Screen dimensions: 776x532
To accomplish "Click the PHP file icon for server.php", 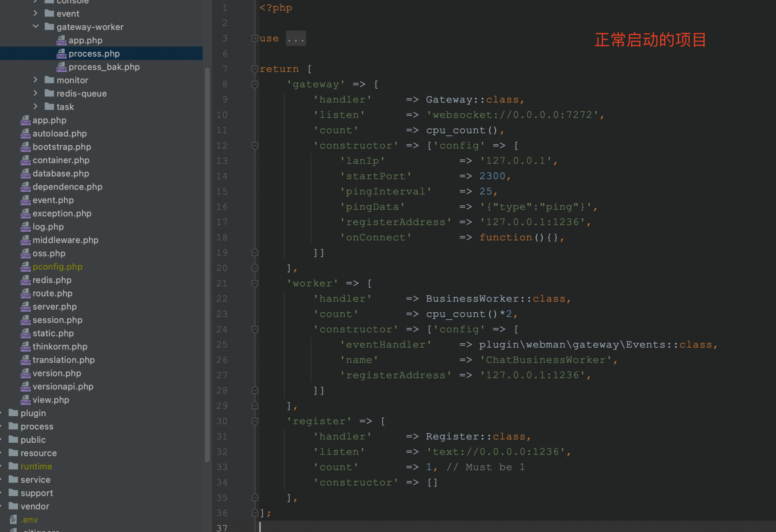I will pos(25,307).
